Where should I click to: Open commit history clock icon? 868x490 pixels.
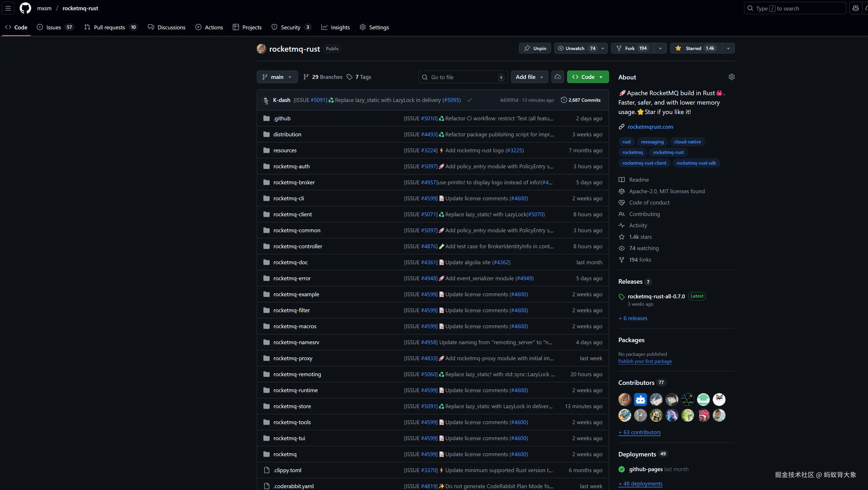[x=563, y=100]
